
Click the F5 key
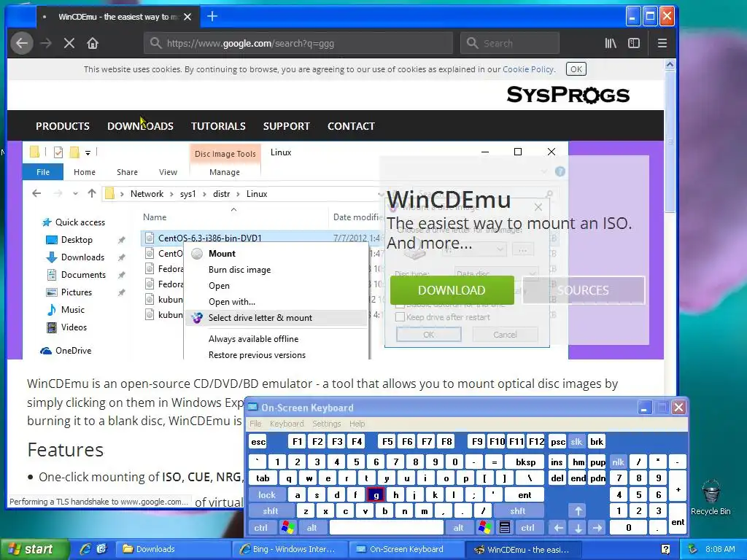[x=387, y=442]
